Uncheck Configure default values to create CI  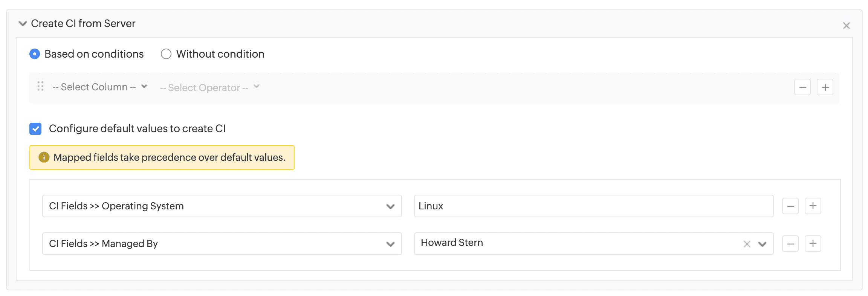[x=36, y=129]
